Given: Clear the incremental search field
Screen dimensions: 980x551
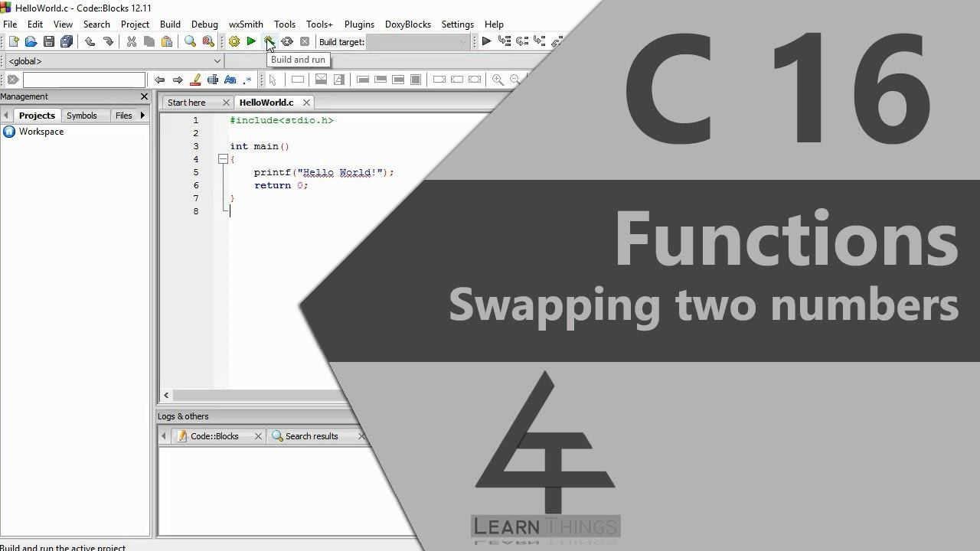Looking at the screenshot, I should coord(12,80).
